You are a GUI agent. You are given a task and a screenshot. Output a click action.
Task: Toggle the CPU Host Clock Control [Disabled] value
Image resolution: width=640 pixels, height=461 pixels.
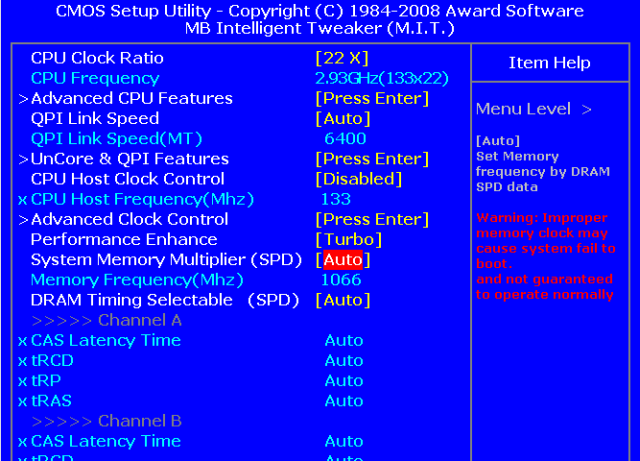359,179
